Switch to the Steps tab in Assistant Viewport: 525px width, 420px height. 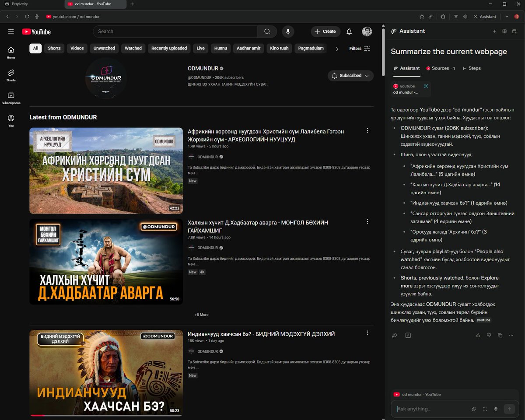[471, 68]
